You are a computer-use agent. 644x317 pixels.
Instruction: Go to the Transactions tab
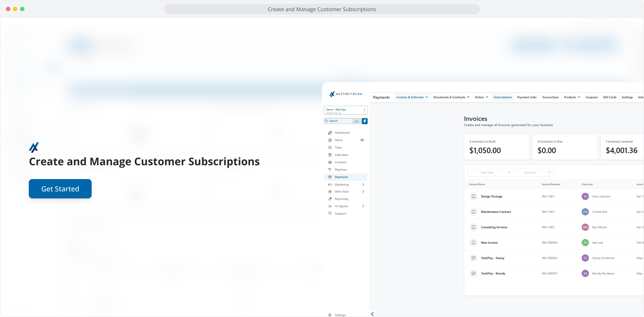click(550, 97)
